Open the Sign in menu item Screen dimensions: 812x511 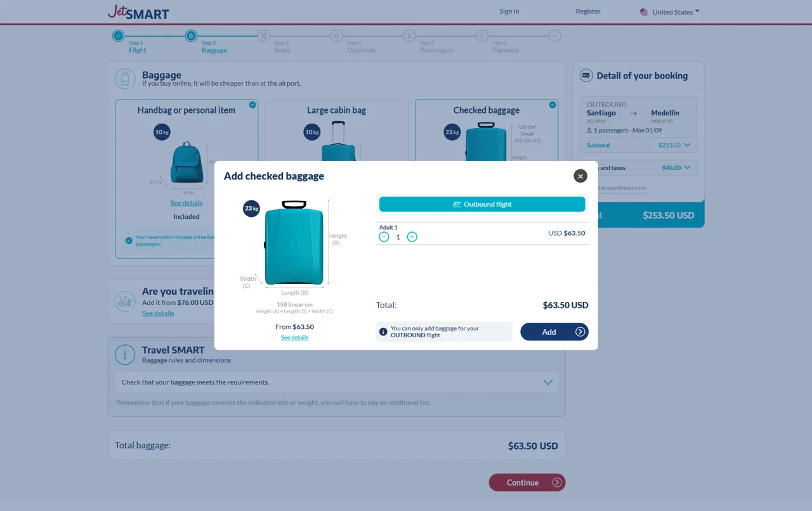pyautogui.click(x=509, y=11)
